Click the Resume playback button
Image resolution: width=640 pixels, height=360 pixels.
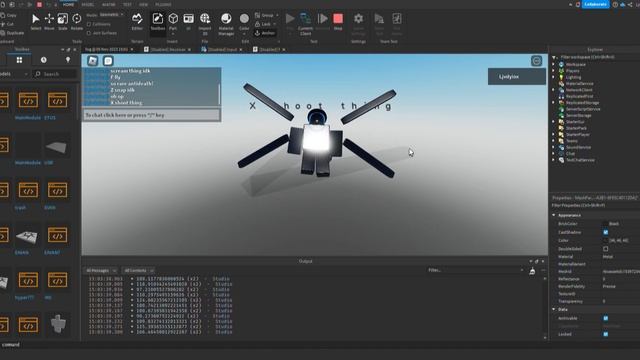pyautogui.click(x=322, y=19)
